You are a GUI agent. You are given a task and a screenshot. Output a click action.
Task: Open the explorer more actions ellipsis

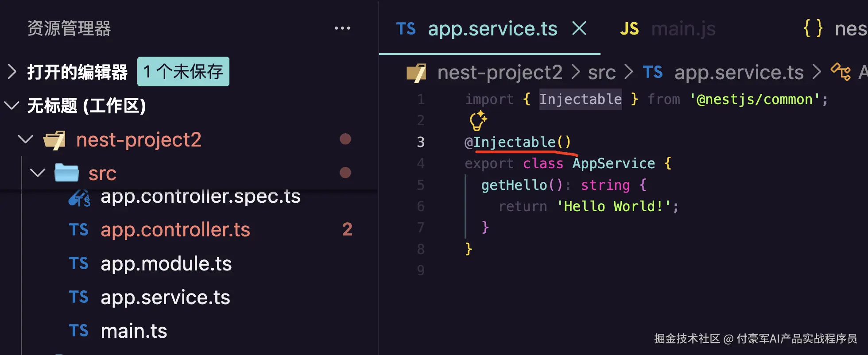[x=342, y=28]
